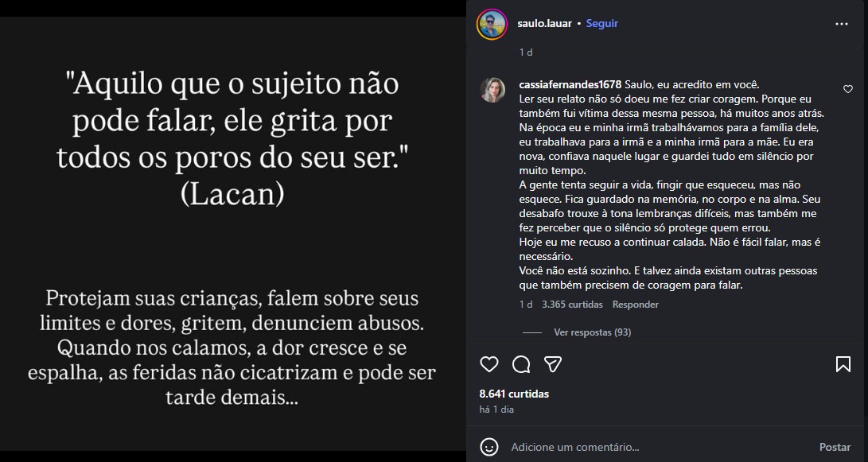Share post using the share arrow icon

[x=553, y=364]
